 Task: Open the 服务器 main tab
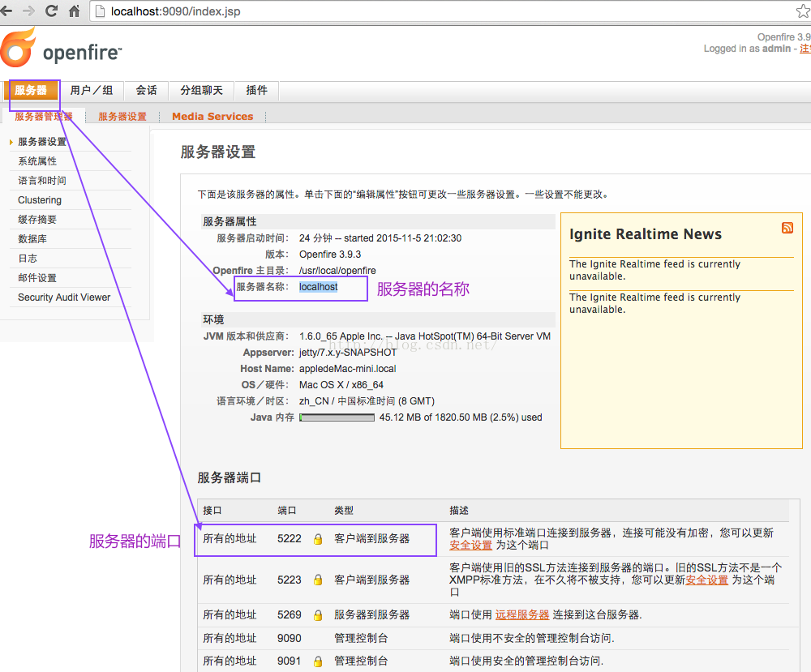31,91
